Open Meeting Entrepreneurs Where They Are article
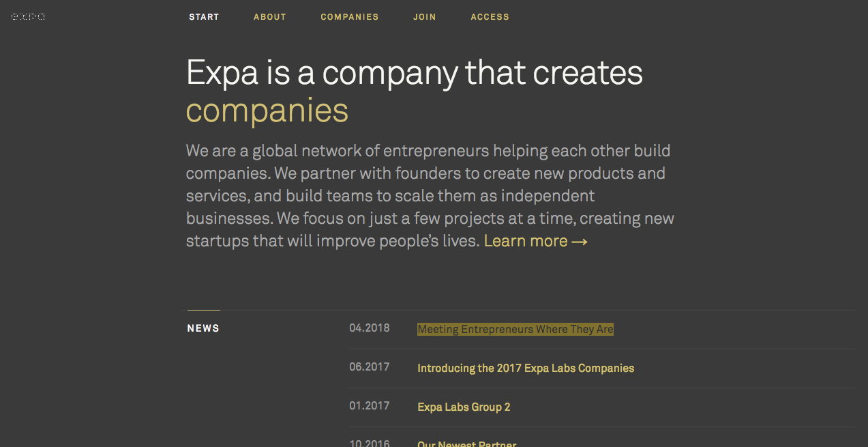The image size is (868, 447). coord(515,330)
